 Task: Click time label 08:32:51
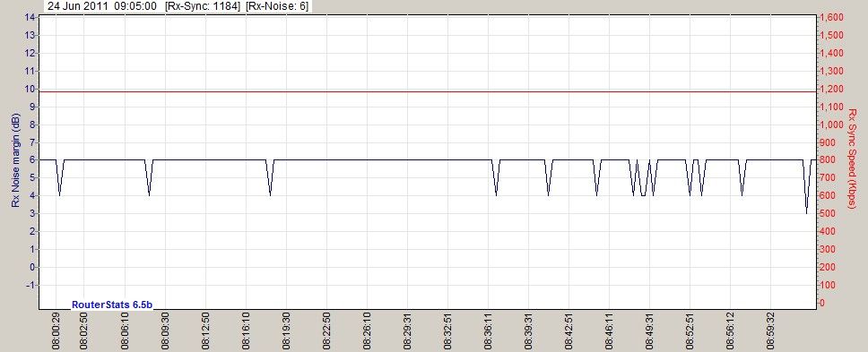click(x=447, y=332)
